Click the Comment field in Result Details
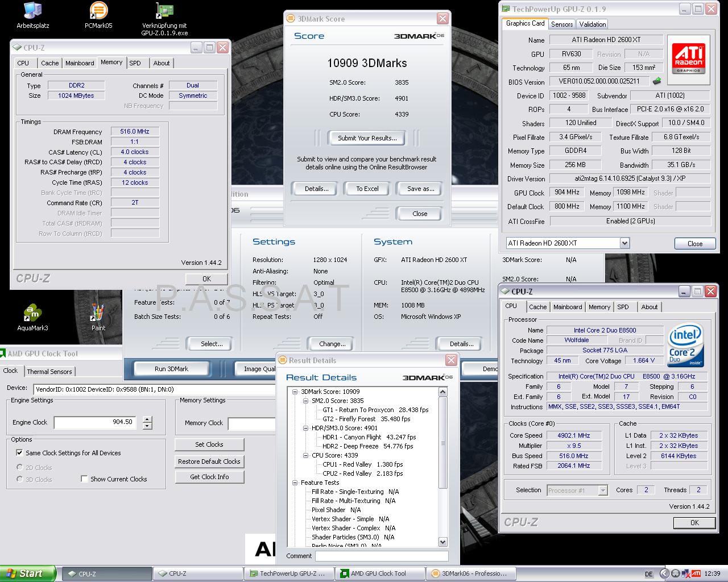 [382, 556]
